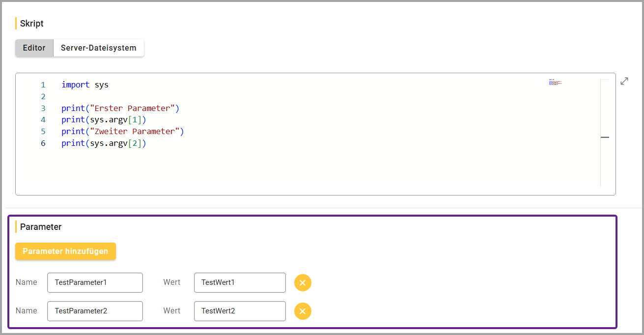Screen dimensions: 644x335
Task: Delete the TestParameter2 row
Action: pos(303,311)
